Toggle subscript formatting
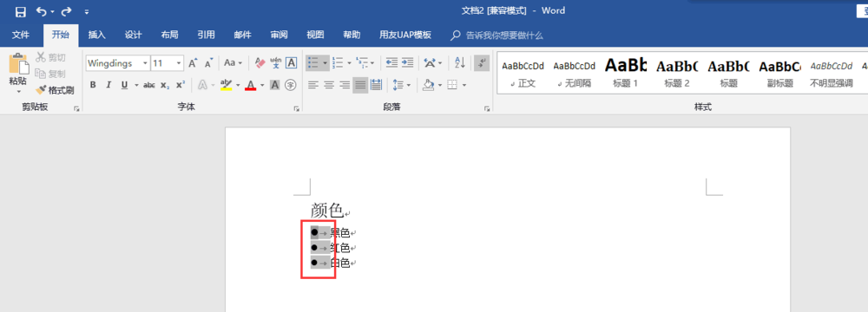 click(164, 85)
